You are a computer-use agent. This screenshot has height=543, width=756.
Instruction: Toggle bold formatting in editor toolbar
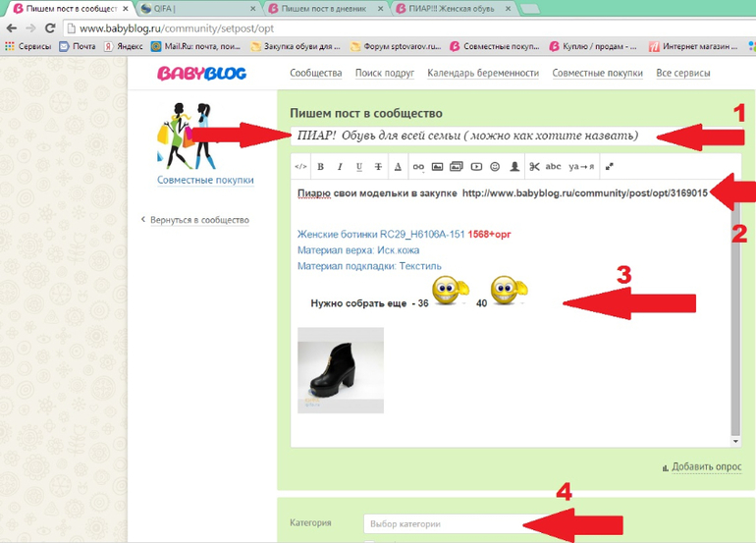320,167
